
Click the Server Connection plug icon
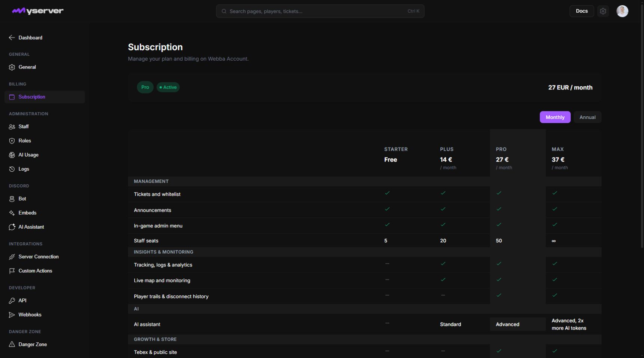tap(12, 257)
